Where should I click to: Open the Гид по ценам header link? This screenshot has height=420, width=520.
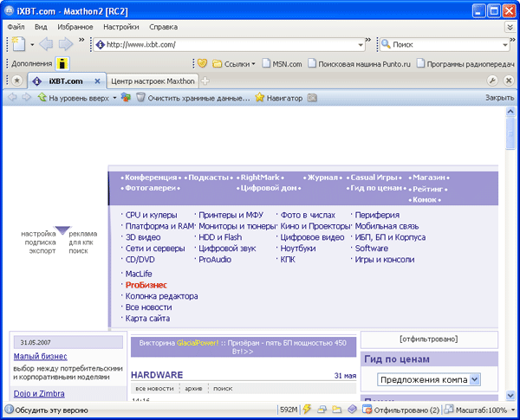point(397,359)
